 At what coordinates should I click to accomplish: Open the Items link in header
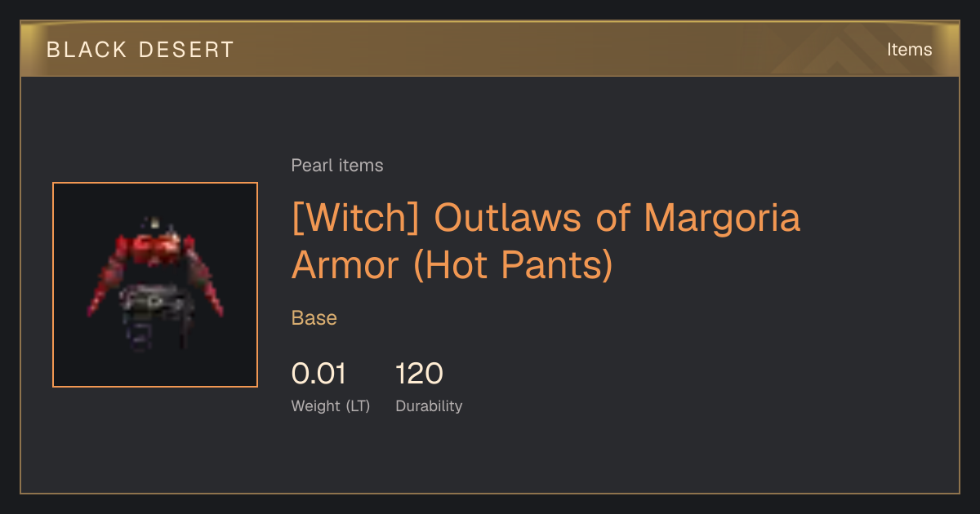click(909, 50)
